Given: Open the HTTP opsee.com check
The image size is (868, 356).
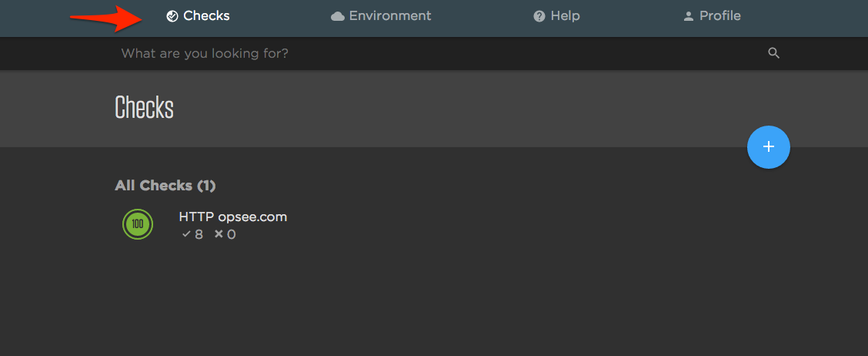Looking at the screenshot, I should (x=232, y=217).
